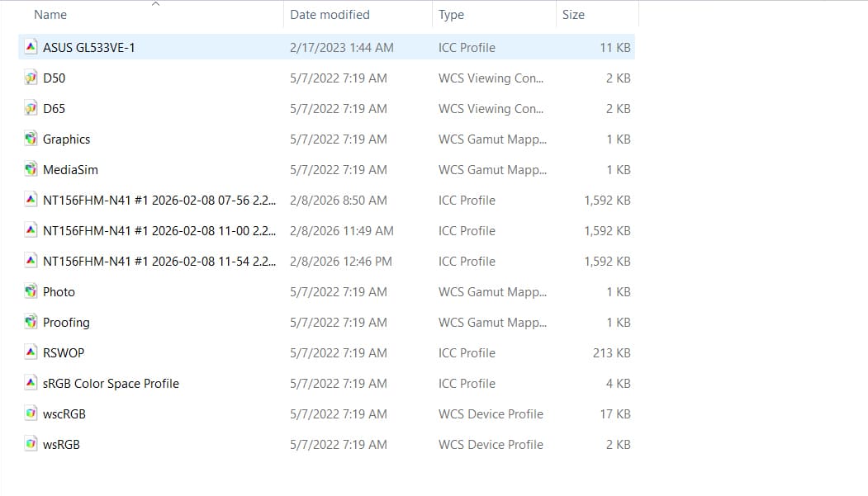This screenshot has width=868, height=496.
Task: Sort files by the Size column header
Action: click(573, 15)
